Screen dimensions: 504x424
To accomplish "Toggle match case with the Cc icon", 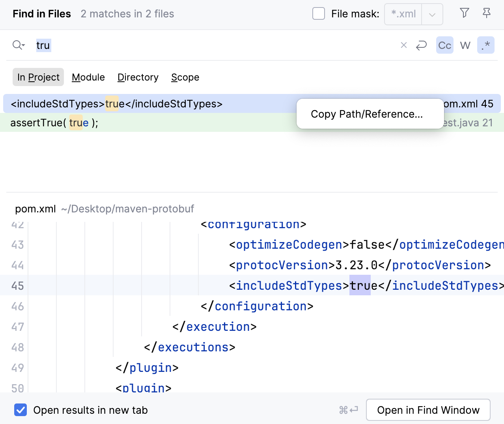I will [x=444, y=45].
